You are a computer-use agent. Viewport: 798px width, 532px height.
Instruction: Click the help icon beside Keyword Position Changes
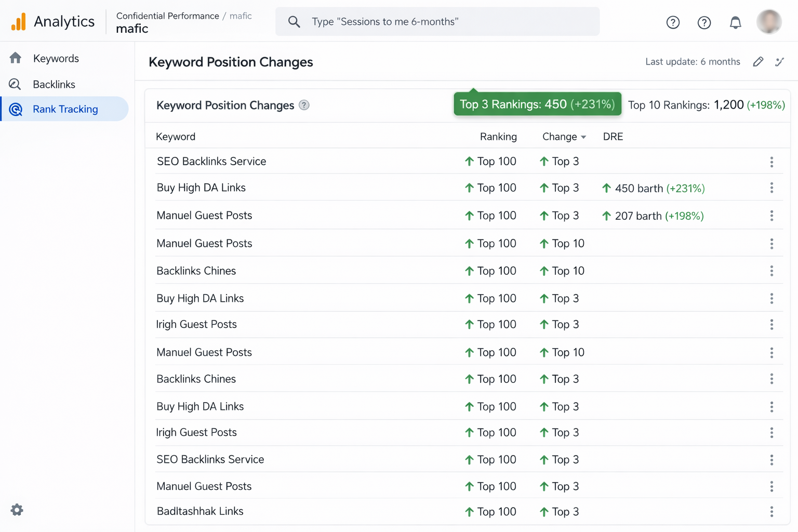point(304,105)
